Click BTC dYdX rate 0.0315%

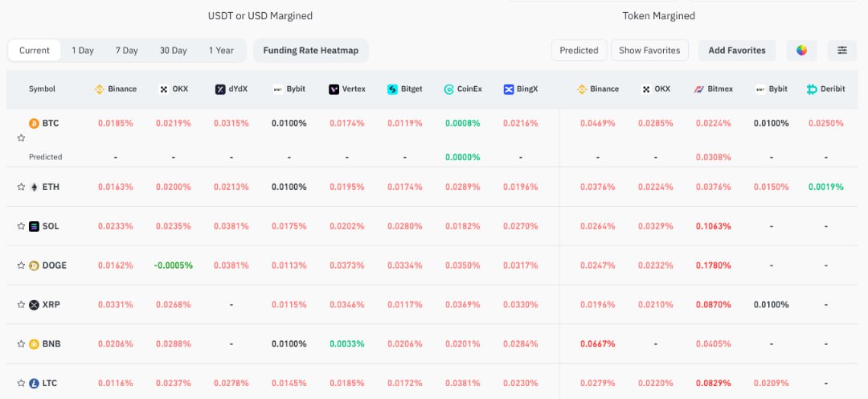tap(231, 123)
